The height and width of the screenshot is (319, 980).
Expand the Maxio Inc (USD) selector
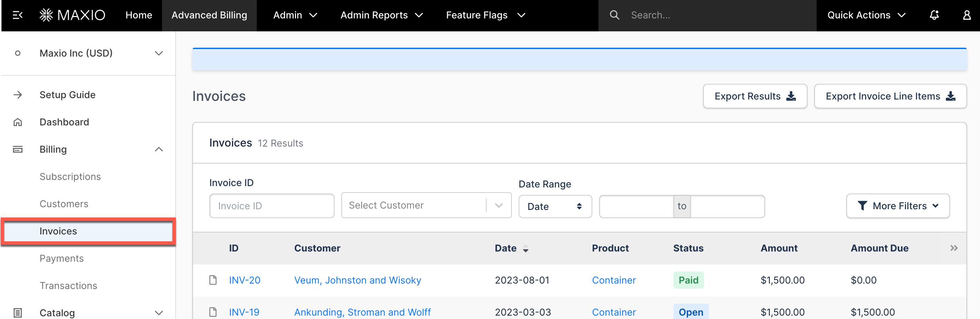click(x=158, y=53)
